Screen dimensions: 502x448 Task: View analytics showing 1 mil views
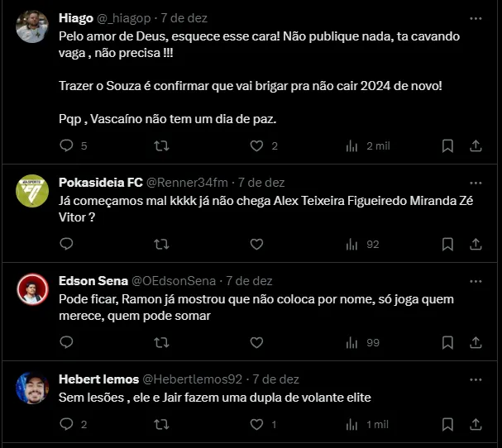[x=367, y=425]
